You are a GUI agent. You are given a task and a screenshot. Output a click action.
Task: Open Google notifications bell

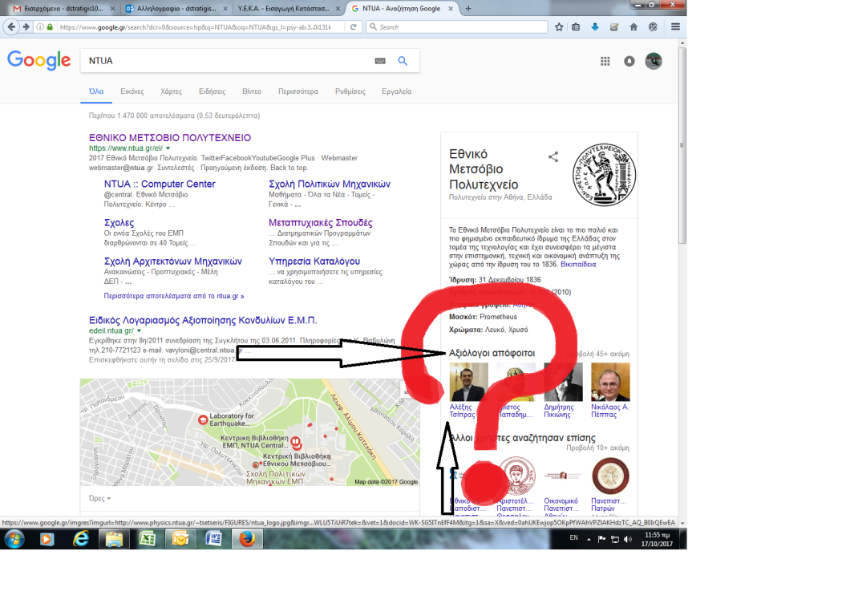[629, 61]
